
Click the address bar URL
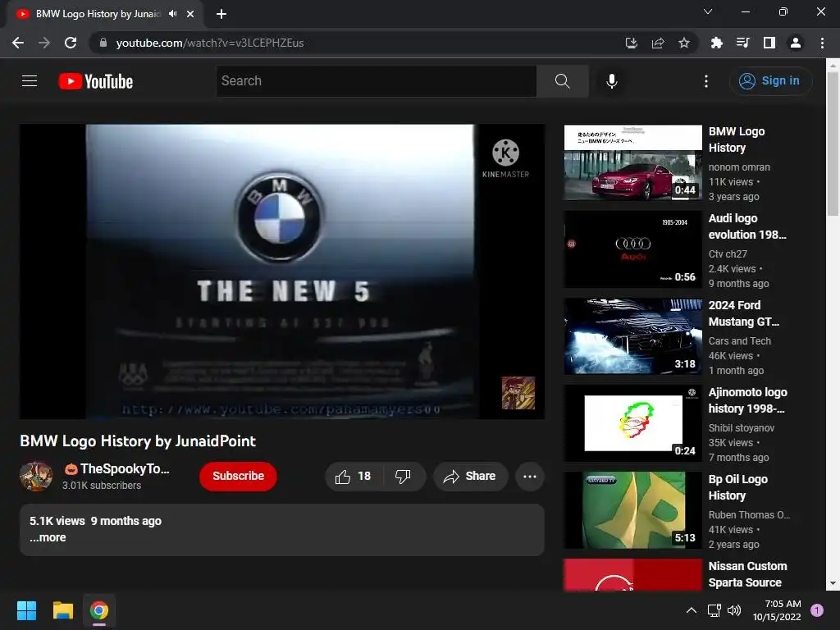pyautogui.click(x=209, y=43)
